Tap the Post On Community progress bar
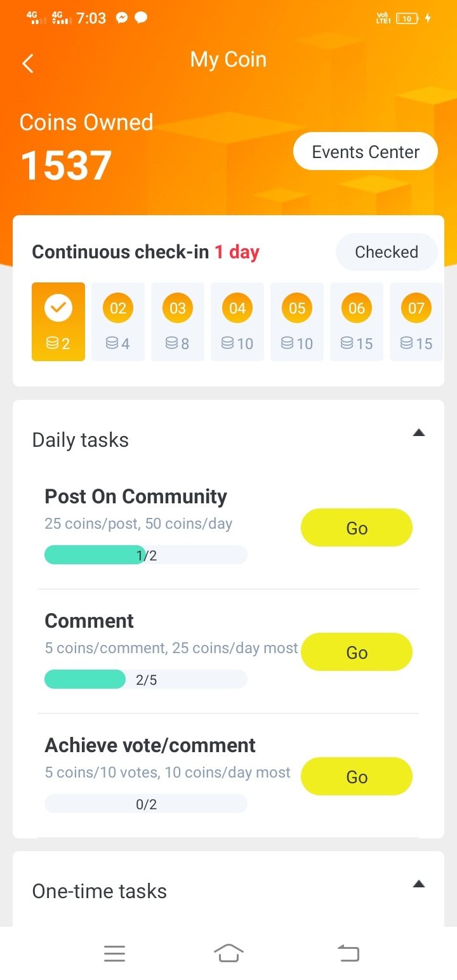457x980 pixels. 146,555
